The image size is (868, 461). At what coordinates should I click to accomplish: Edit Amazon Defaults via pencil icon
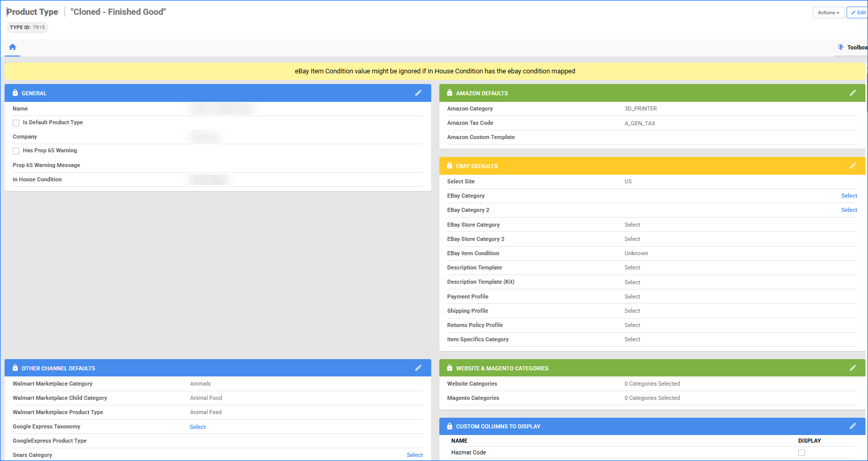[853, 93]
